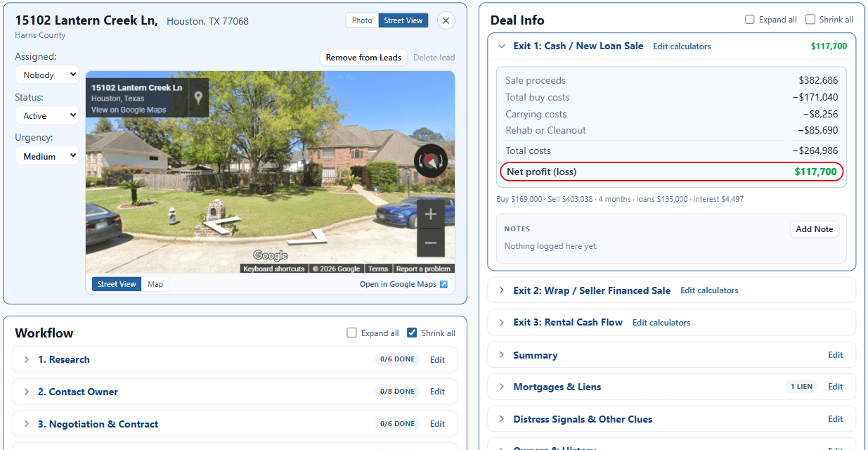Expand the 2. Contact Owner step
Image resolution: width=868 pixels, height=450 pixels.
[x=27, y=392]
